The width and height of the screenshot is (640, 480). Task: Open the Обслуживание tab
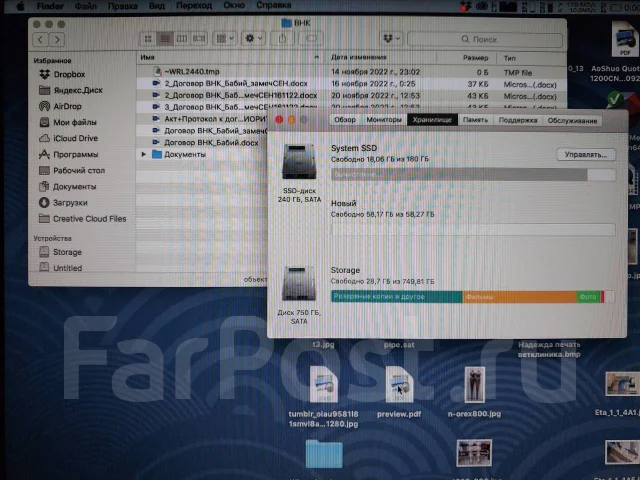[572, 120]
